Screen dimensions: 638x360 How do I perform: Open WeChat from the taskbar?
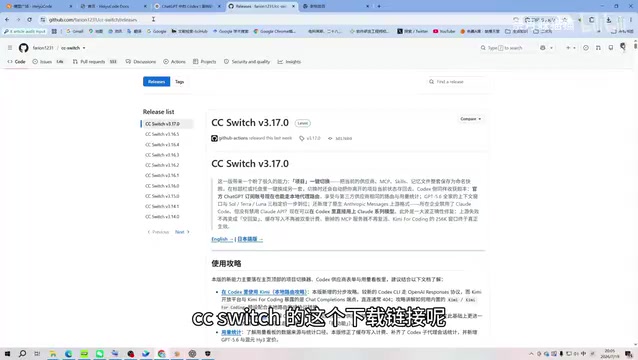[x=100, y=353]
